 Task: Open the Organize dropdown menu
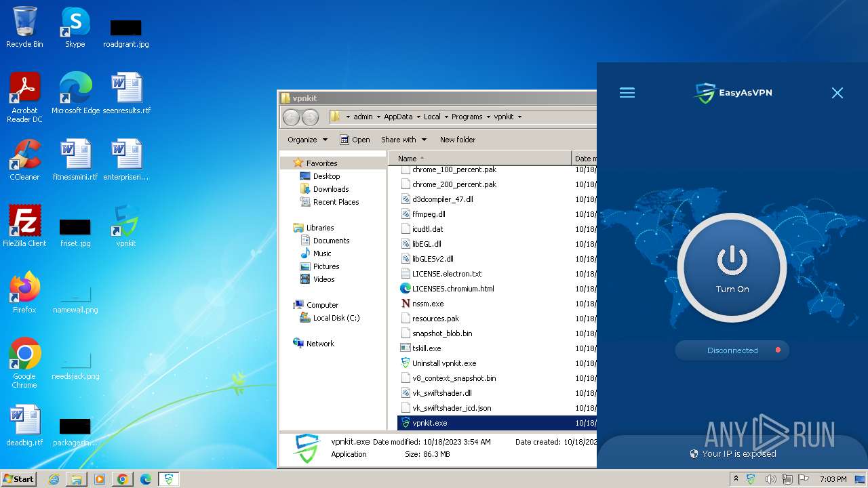coord(307,140)
